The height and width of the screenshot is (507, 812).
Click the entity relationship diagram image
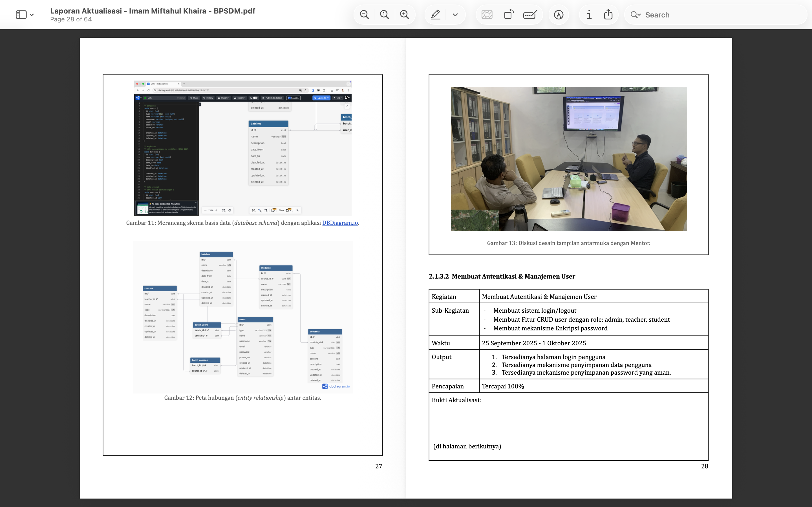[242, 317]
